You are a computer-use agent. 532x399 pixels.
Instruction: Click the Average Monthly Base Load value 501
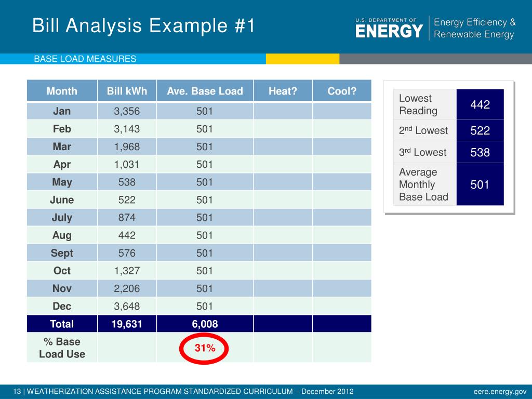pos(480,184)
